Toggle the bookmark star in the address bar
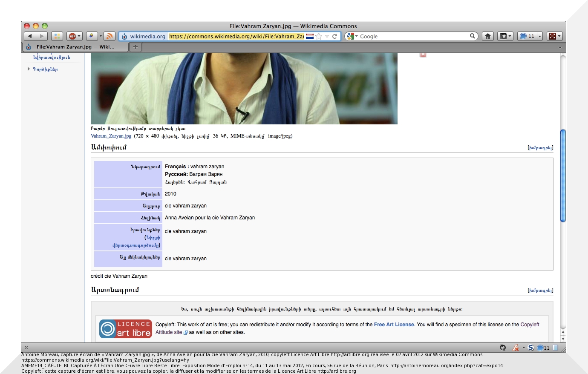This screenshot has height=374, width=588. point(319,36)
